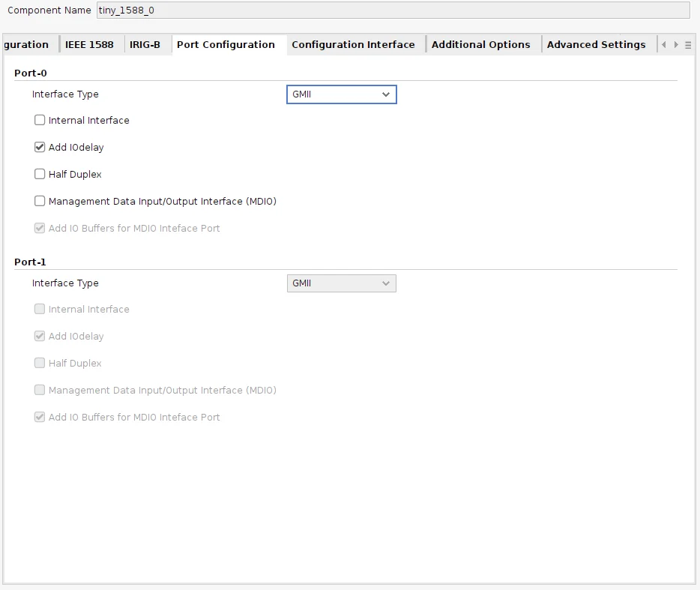Open the Advanced Settings tab
Screen dimensions: 700x590
[x=596, y=45]
